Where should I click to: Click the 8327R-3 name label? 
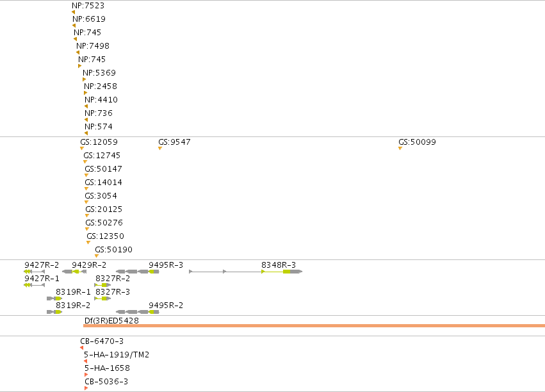[113, 292]
